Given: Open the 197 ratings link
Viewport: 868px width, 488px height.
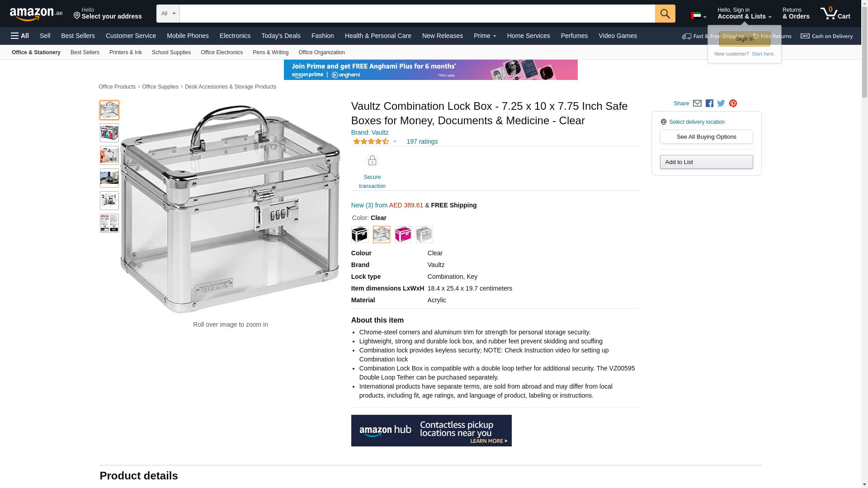Looking at the screenshot, I should coord(422,141).
